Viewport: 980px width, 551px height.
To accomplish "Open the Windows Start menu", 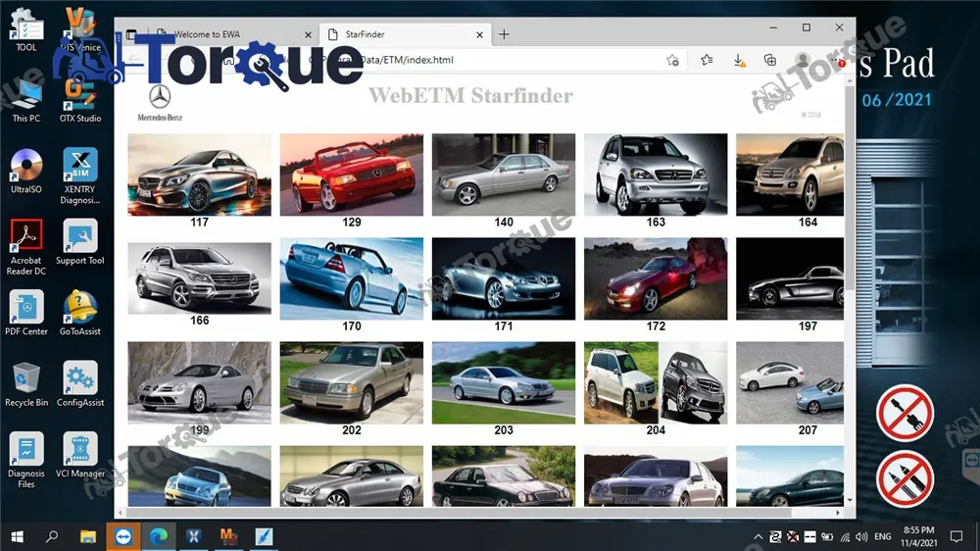I will [x=17, y=536].
